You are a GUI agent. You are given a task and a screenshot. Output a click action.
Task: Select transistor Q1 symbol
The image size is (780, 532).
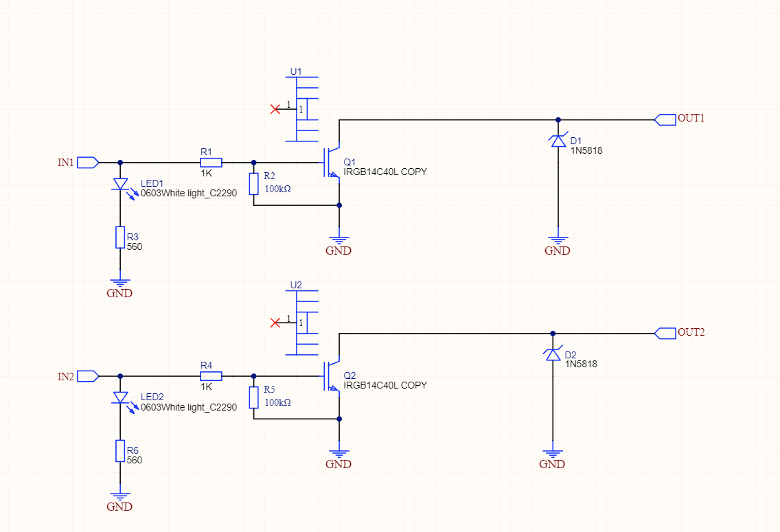tap(332, 163)
